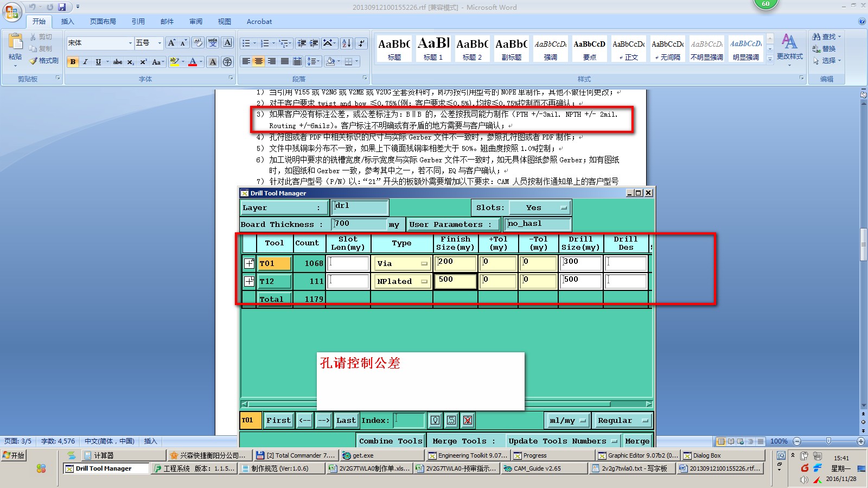Click the middle icon after Index bulb
Image resolution: width=868 pixels, height=488 pixels.
[451, 420]
